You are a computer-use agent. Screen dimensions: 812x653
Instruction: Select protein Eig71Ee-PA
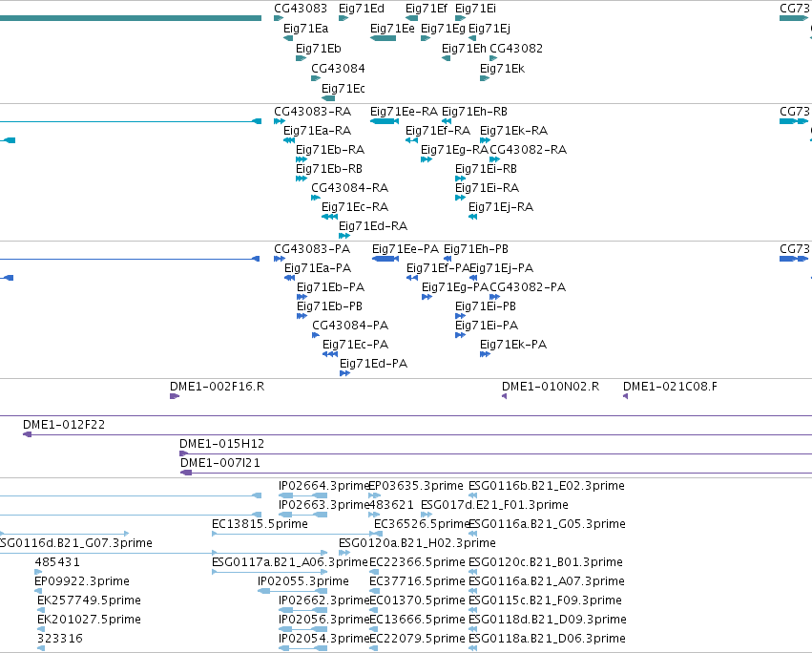click(405, 249)
